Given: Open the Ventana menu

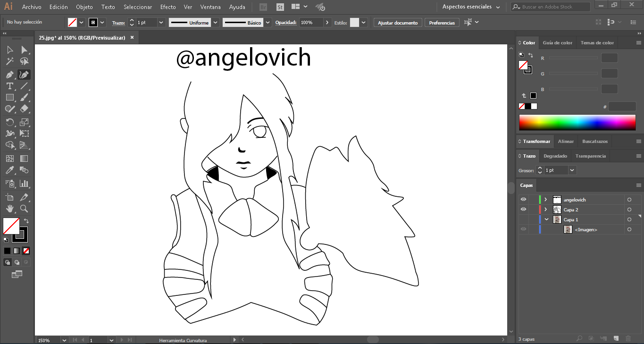Looking at the screenshot, I should tap(210, 7).
